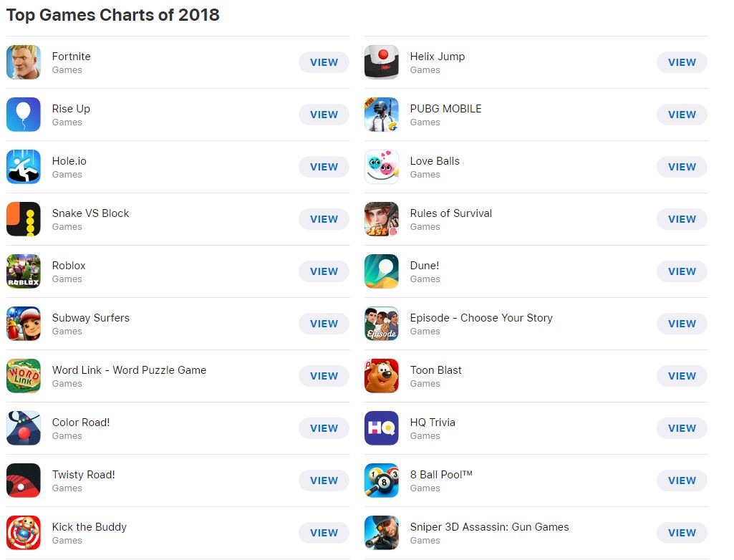Open the Hole.io game icon

pos(24,167)
